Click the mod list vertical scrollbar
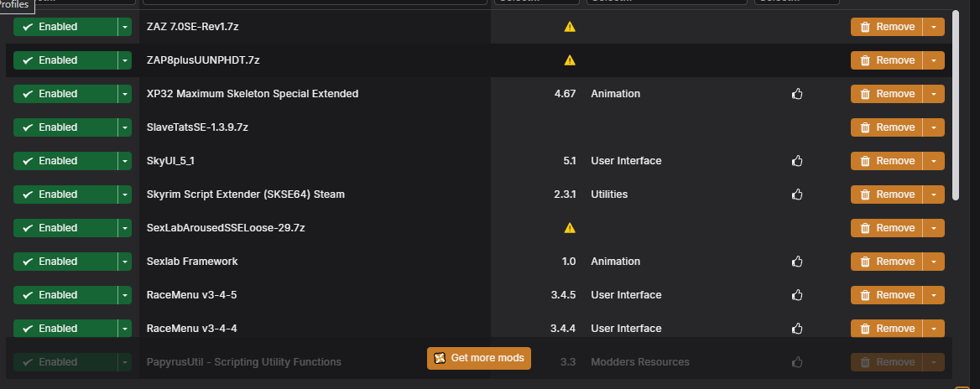The image size is (980, 389). [956, 105]
